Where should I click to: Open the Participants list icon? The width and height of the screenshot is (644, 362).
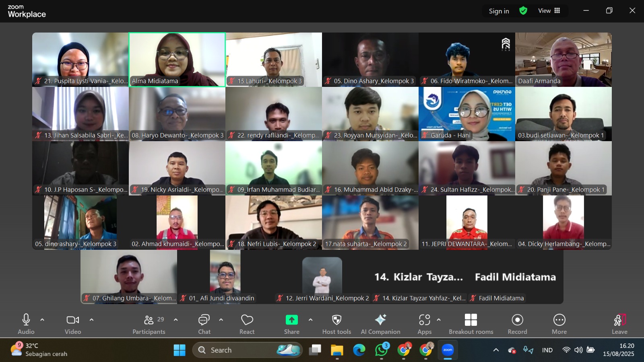(x=149, y=320)
